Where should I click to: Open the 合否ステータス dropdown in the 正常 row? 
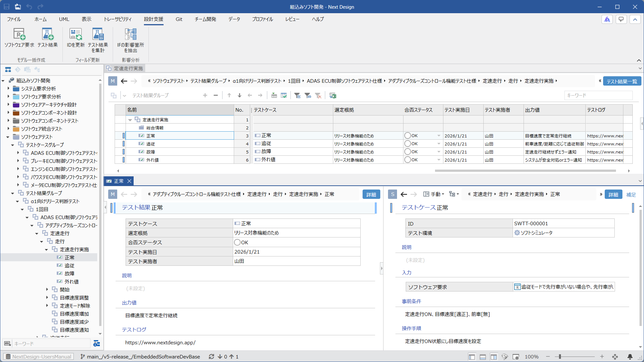[439, 136]
